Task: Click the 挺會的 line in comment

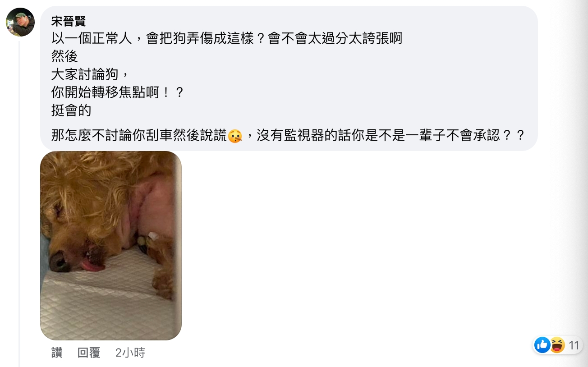Action: point(71,110)
